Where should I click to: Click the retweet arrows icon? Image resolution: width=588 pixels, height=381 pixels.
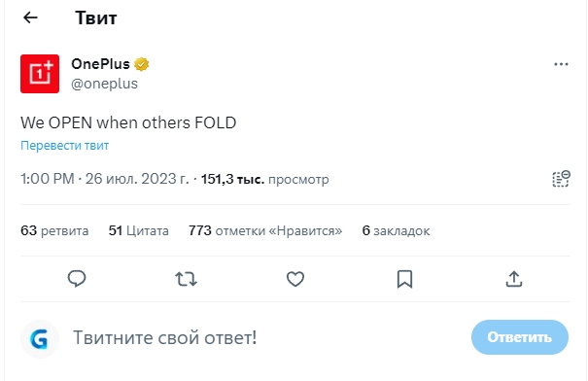click(186, 279)
